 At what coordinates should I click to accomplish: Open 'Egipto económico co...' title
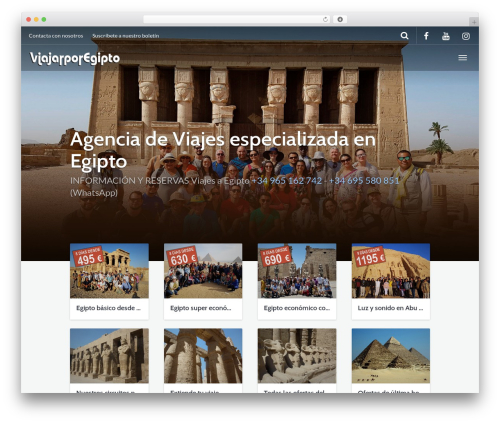tap(297, 308)
